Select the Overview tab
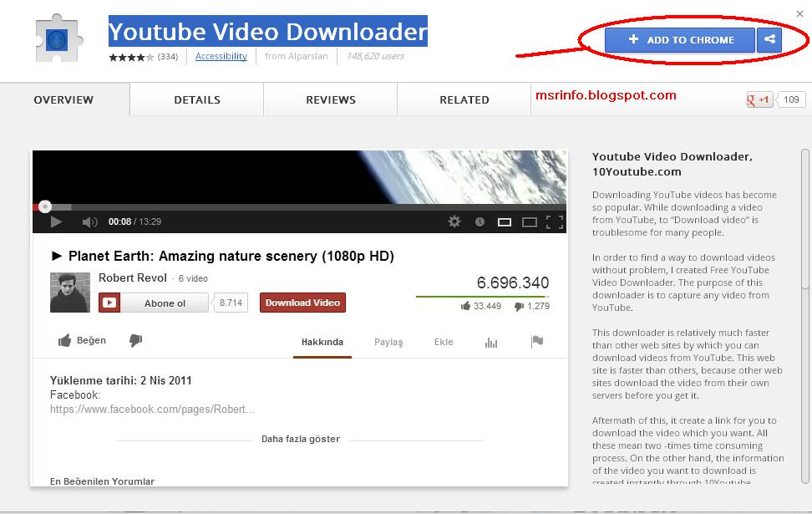The width and height of the screenshot is (812, 514). tap(63, 99)
